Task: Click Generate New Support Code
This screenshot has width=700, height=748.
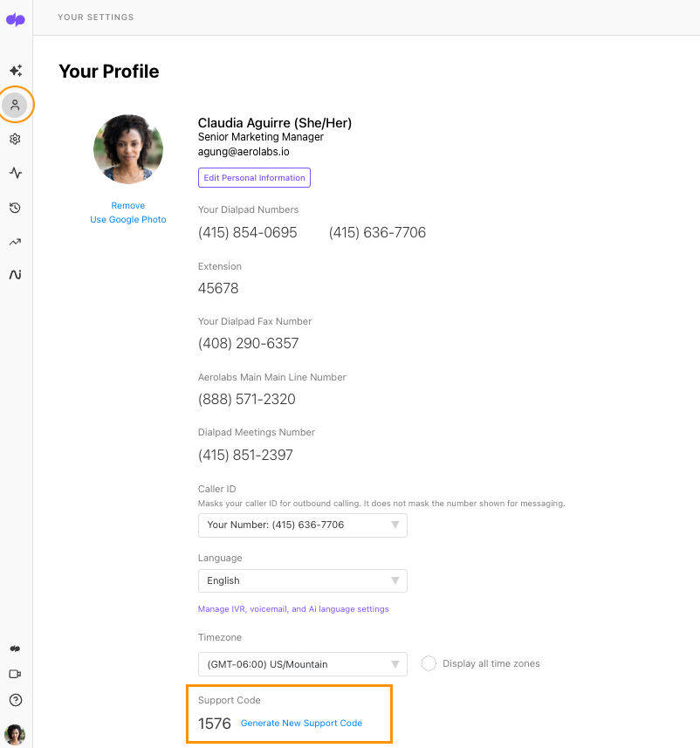Action: (x=302, y=724)
